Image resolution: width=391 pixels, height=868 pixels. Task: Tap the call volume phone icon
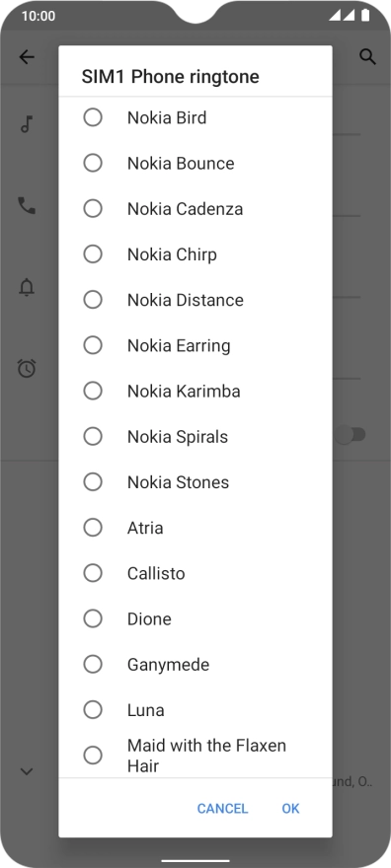point(27,205)
